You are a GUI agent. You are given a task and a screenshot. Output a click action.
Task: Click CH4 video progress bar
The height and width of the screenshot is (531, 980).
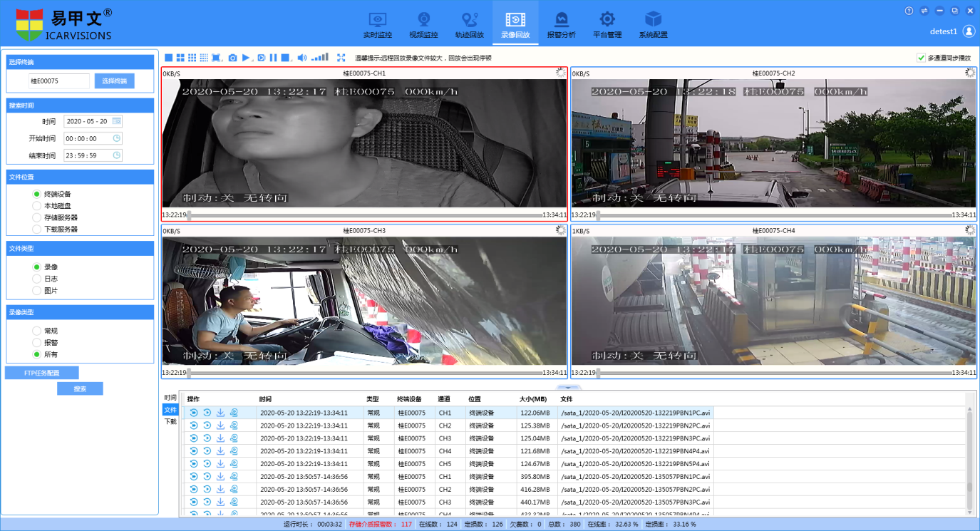(x=773, y=372)
